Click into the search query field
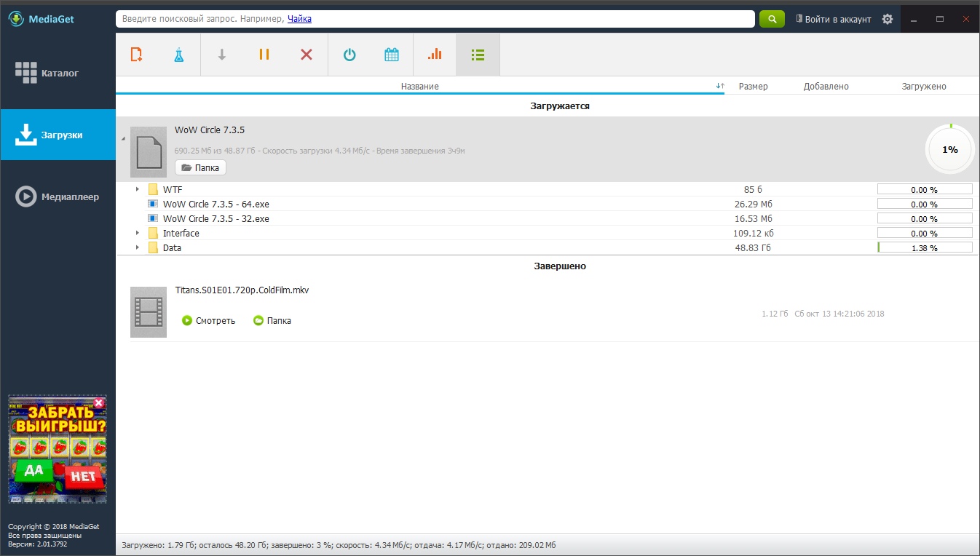 (x=435, y=19)
